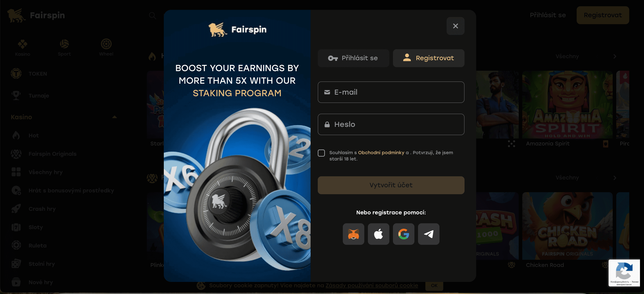Screen dimensions: 644x294
Task: Click the MetaMask fox wallet icon
Action: [x=354, y=234]
